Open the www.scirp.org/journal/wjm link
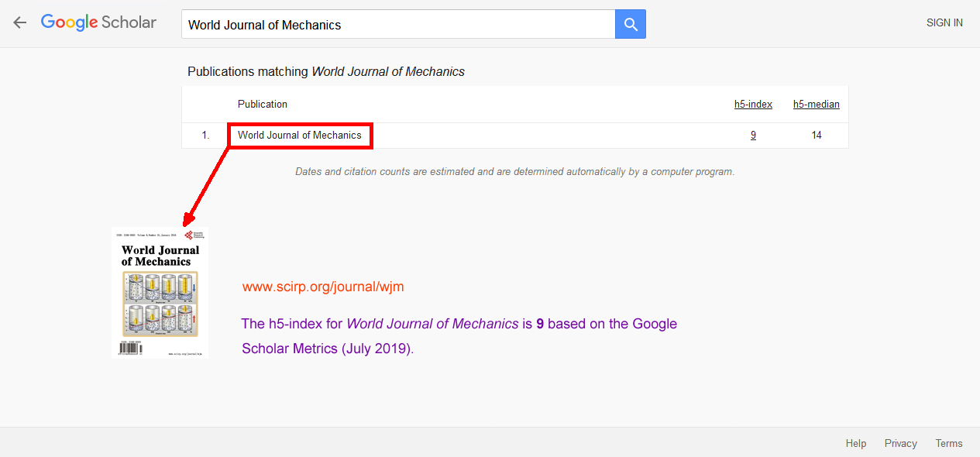 coord(323,287)
